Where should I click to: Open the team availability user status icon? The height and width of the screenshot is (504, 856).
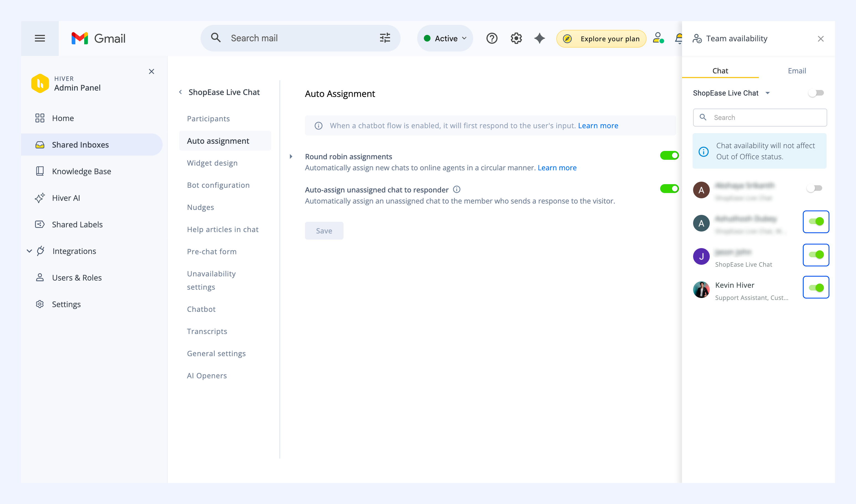point(658,38)
